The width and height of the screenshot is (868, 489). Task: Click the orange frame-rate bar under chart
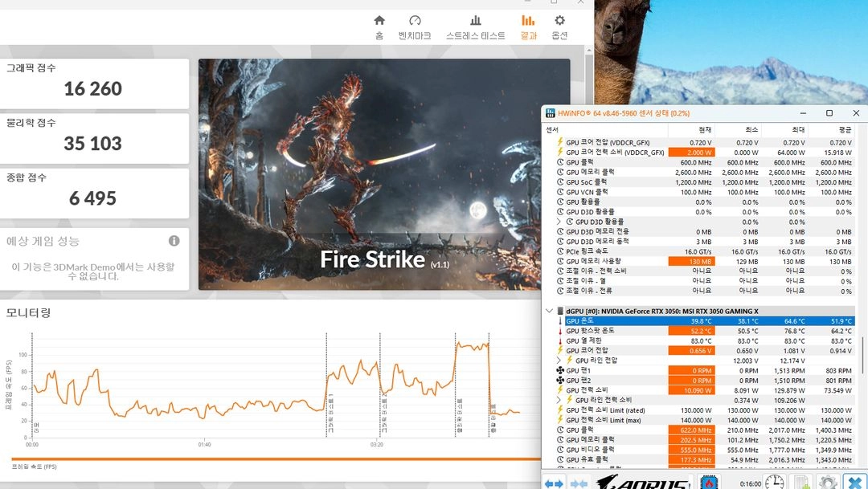[x=276, y=459]
